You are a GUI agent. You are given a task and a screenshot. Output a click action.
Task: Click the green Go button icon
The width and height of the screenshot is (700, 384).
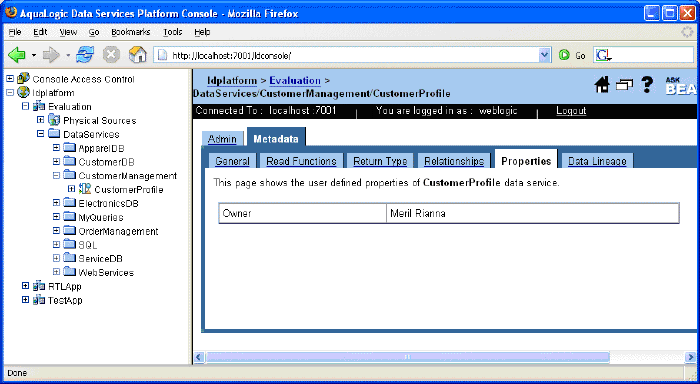pyautogui.click(x=564, y=55)
